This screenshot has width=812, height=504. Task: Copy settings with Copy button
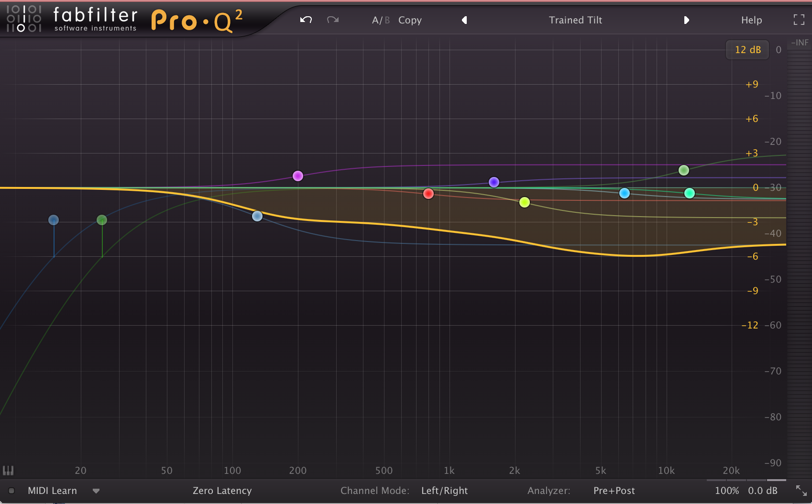point(410,20)
